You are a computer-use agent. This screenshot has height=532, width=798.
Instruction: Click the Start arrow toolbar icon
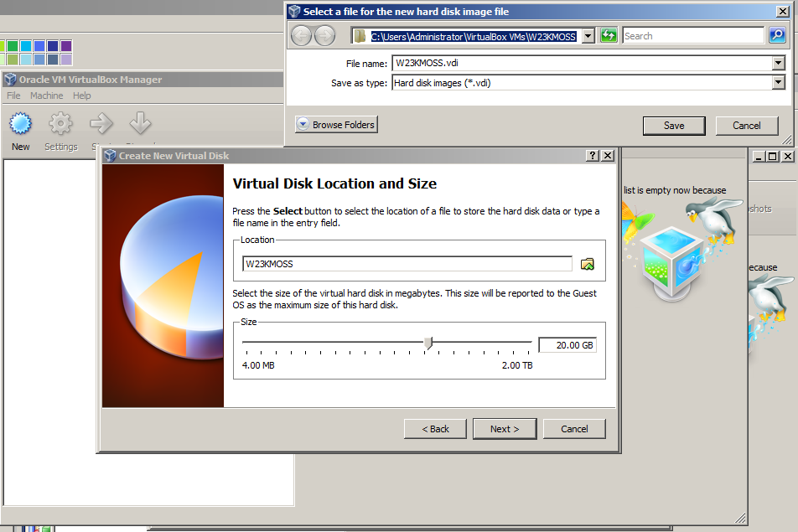coord(101,124)
